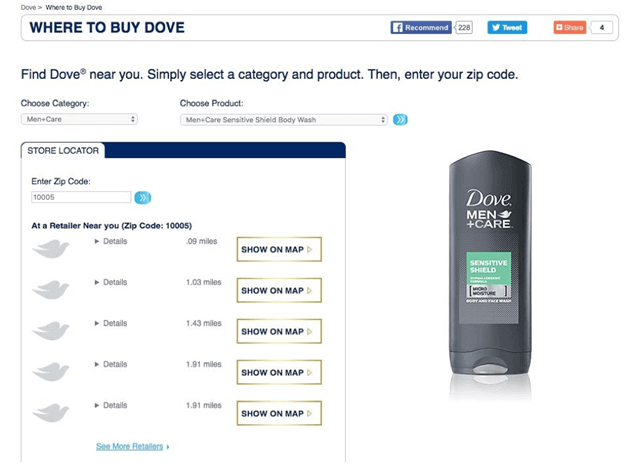
Task: Go to Dove breadcrumb link
Action: coord(28,8)
